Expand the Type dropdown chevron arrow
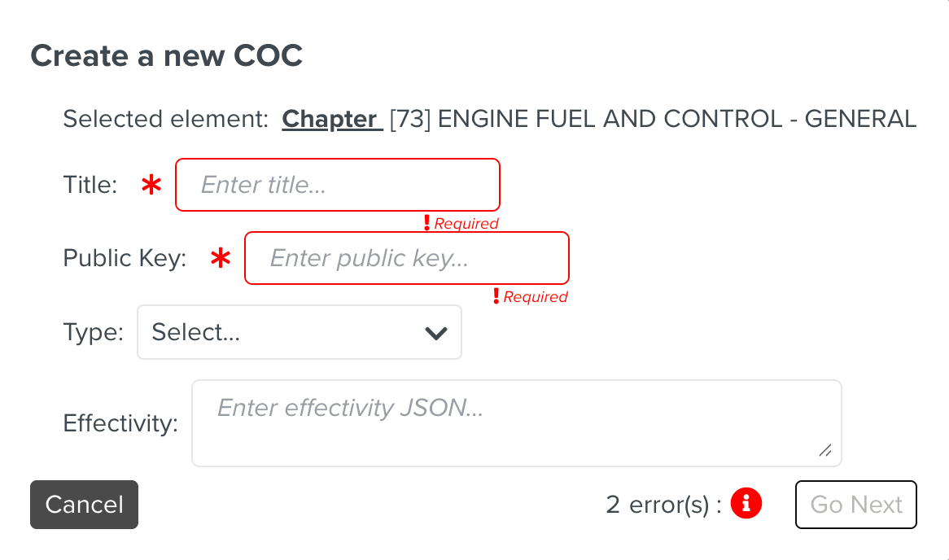 pyautogui.click(x=436, y=332)
